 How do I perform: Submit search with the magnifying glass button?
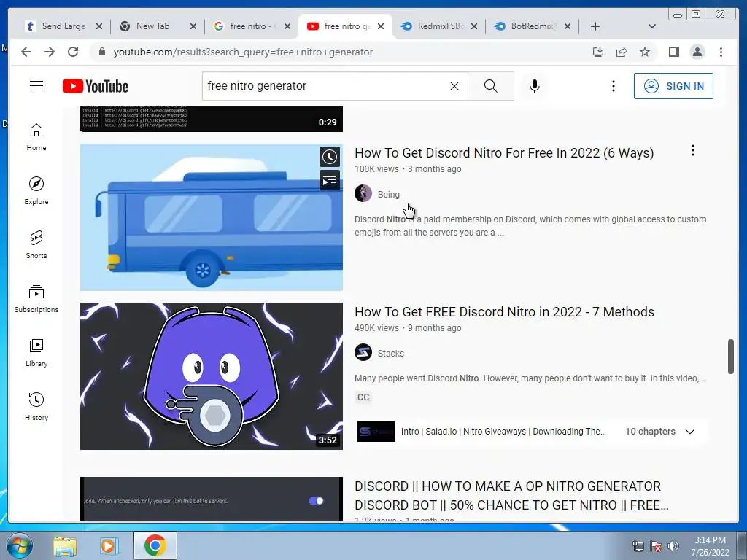point(491,86)
